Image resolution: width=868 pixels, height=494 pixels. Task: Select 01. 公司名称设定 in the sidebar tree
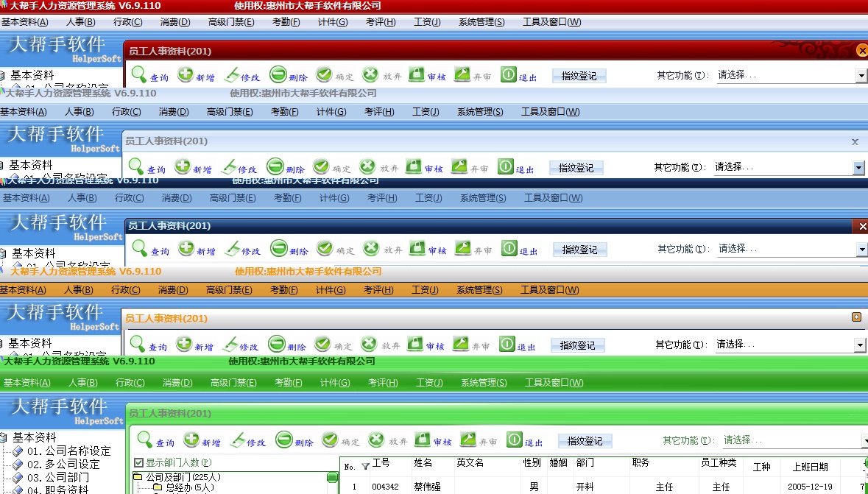[x=69, y=451]
